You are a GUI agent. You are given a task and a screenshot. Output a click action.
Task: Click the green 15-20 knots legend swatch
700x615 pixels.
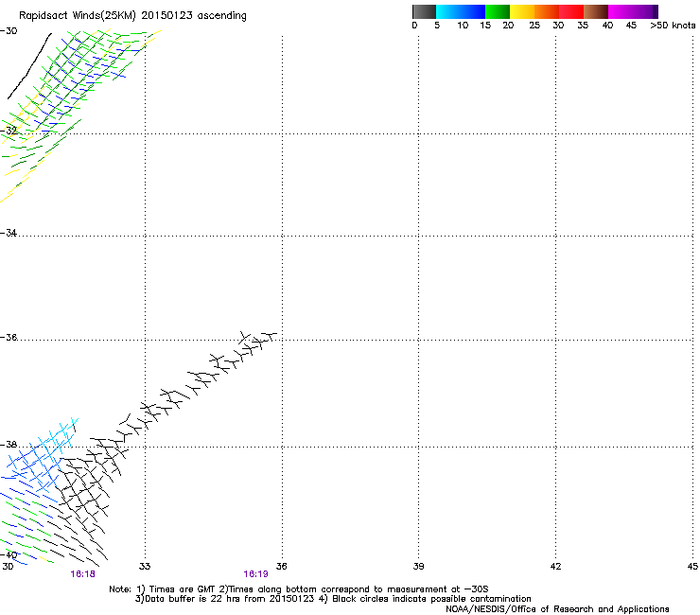coord(498,11)
